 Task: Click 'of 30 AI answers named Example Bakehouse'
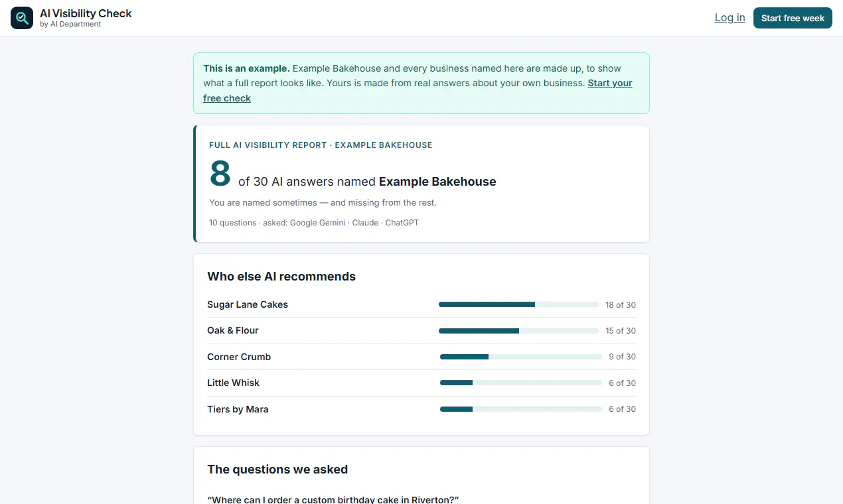pyautogui.click(x=367, y=182)
